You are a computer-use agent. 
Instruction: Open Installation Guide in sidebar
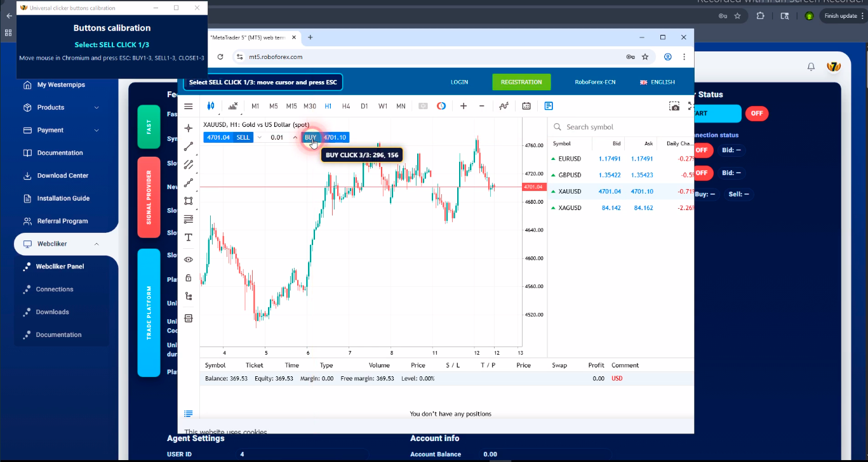click(63, 199)
